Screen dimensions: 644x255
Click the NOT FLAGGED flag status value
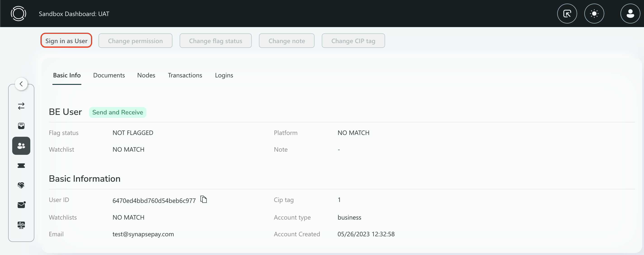pos(133,133)
